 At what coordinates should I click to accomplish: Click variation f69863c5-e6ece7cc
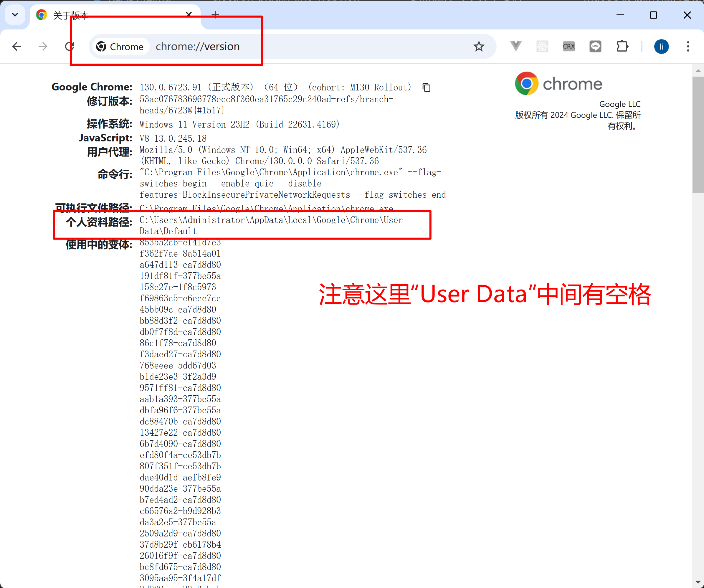pyautogui.click(x=180, y=298)
